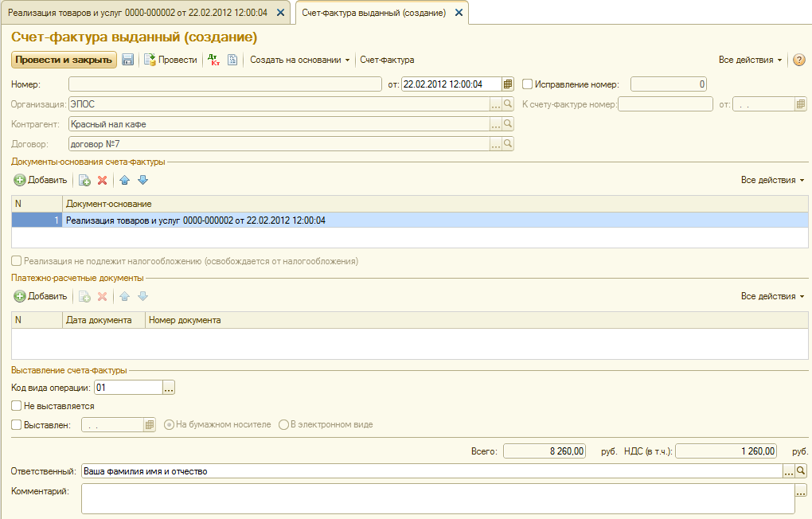The height and width of the screenshot is (519, 812).
Task: Click the save diskette icon in toolbar
Action: pyautogui.click(x=128, y=60)
